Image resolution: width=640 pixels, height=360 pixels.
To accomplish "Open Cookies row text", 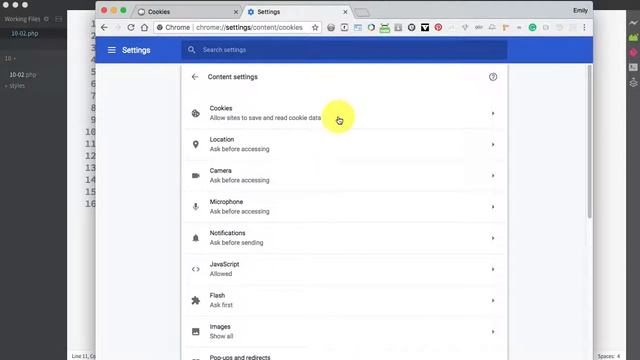I will pyautogui.click(x=265, y=113).
